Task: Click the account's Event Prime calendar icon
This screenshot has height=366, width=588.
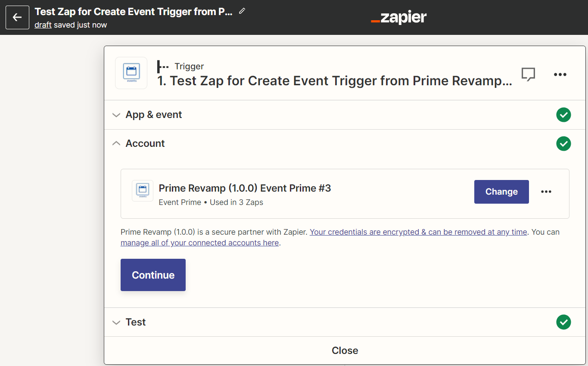Action: click(143, 191)
